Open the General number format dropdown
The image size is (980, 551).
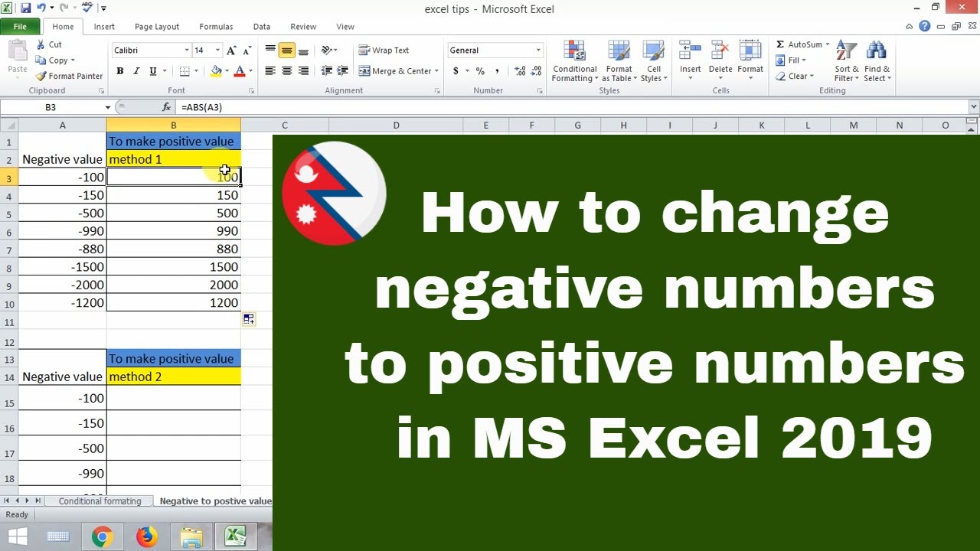tap(538, 51)
